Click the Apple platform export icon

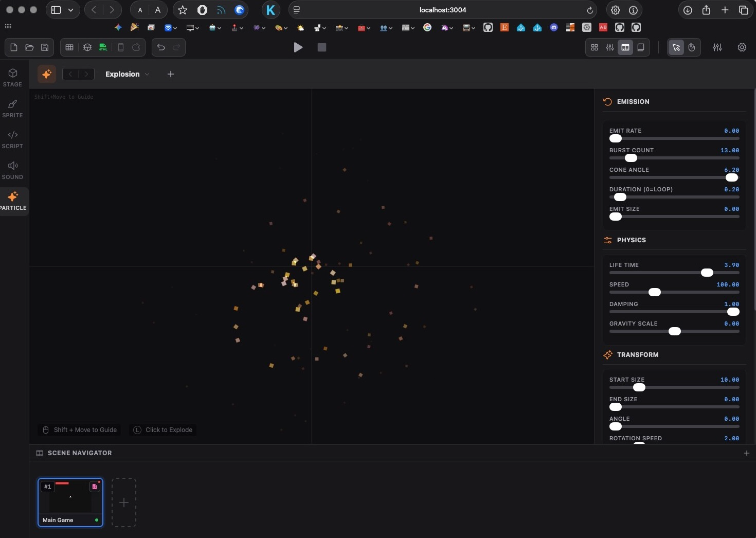click(x=136, y=47)
